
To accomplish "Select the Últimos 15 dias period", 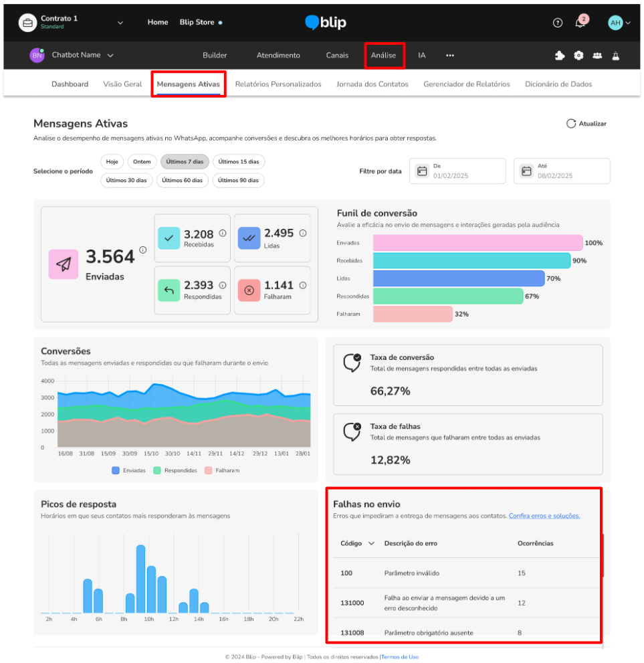I will tap(239, 161).
